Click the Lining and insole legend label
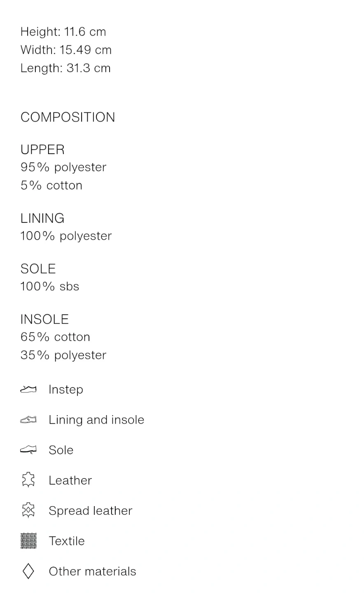The height and width of the screenshot is (593, 364). coord(96,420)
